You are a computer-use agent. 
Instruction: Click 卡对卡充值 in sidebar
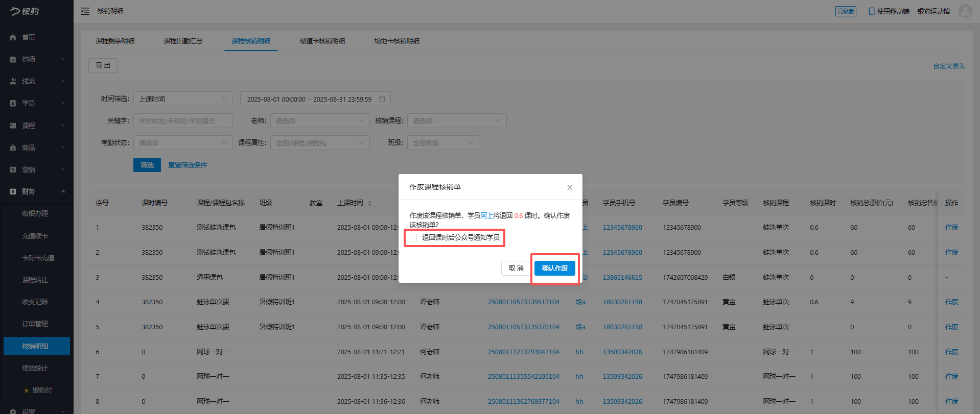coord(38,258)
